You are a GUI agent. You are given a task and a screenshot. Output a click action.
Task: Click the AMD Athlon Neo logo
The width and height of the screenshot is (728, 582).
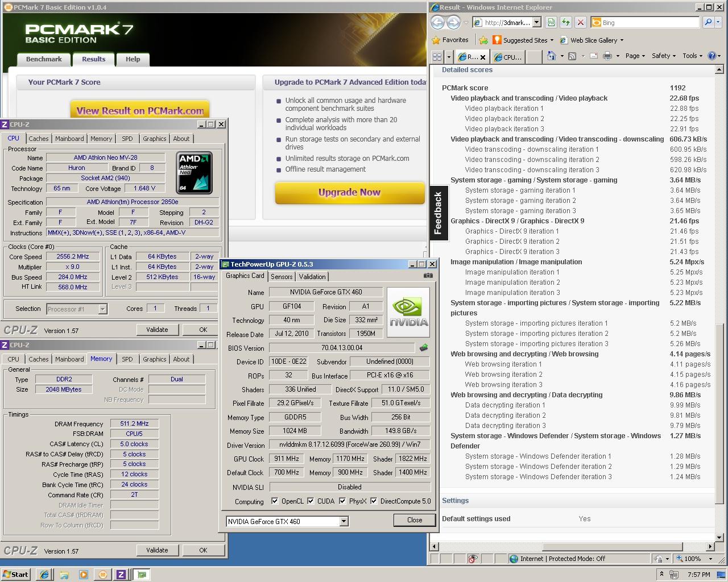tap(195, 172)
